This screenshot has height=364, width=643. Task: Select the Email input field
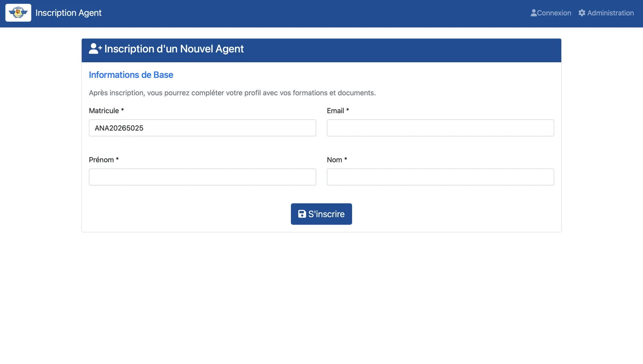[x=440, y=128]
